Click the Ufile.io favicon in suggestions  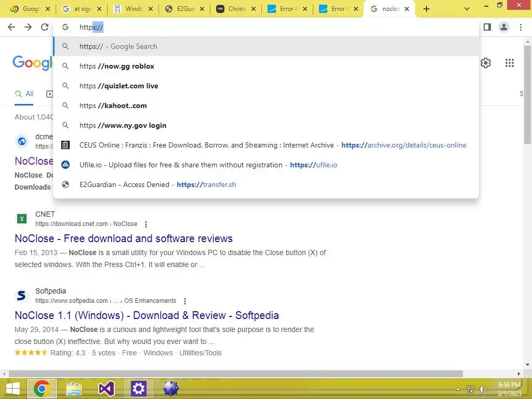65,165
